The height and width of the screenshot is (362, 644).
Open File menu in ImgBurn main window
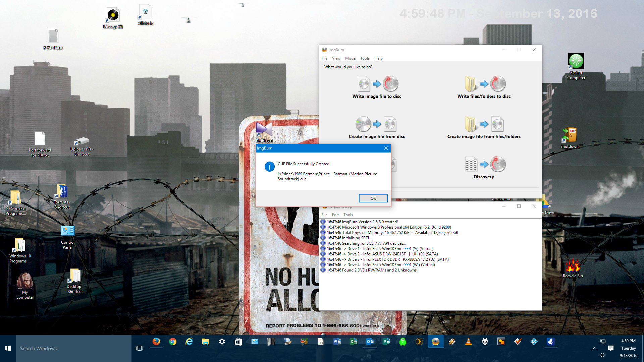point(324,58)
